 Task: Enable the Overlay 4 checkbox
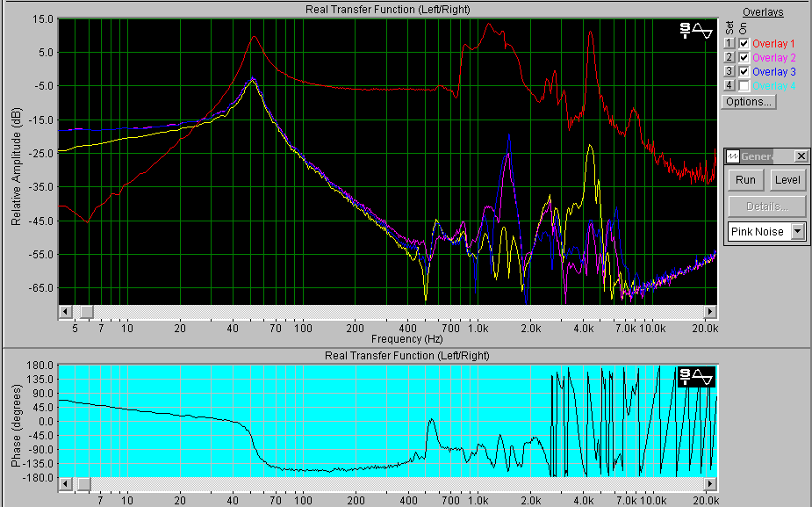pos(744,85)
